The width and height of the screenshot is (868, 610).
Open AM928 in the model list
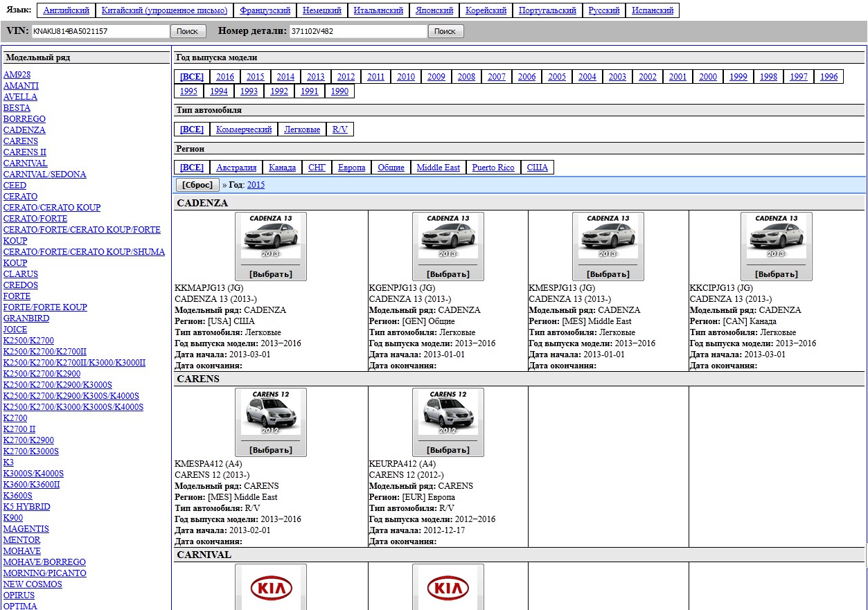pos(17,75)
